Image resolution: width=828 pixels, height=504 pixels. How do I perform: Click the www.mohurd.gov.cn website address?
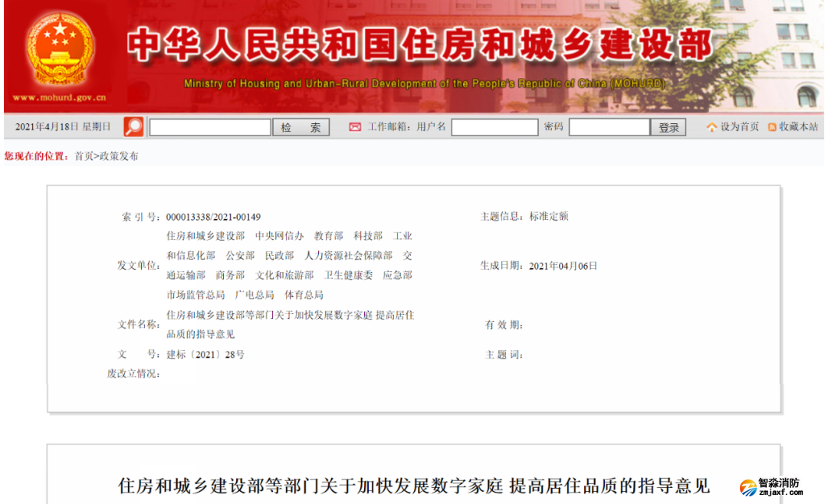[59, 98]
